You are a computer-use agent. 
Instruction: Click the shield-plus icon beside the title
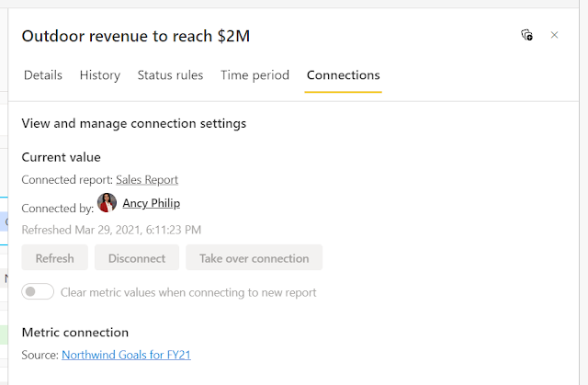(x=526, y=35)
